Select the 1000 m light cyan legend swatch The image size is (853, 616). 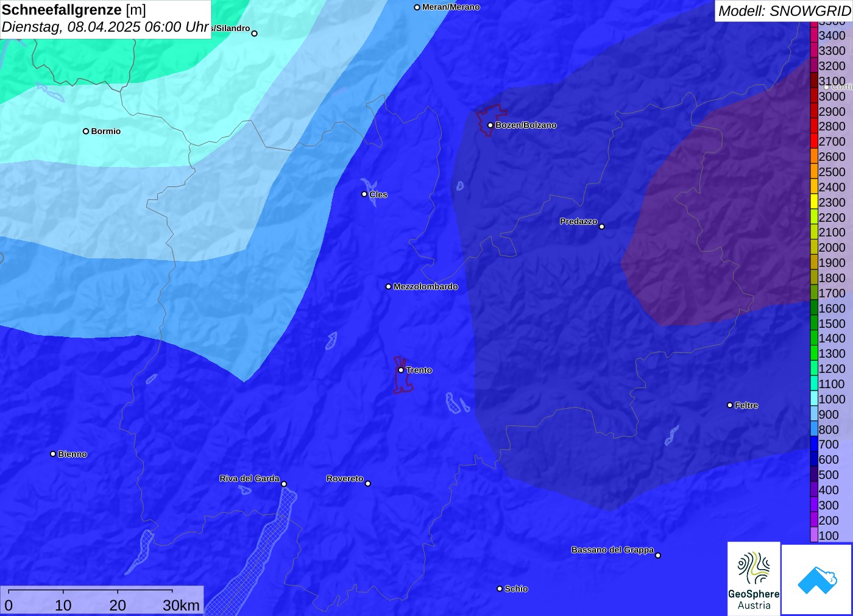click(814, 398)
